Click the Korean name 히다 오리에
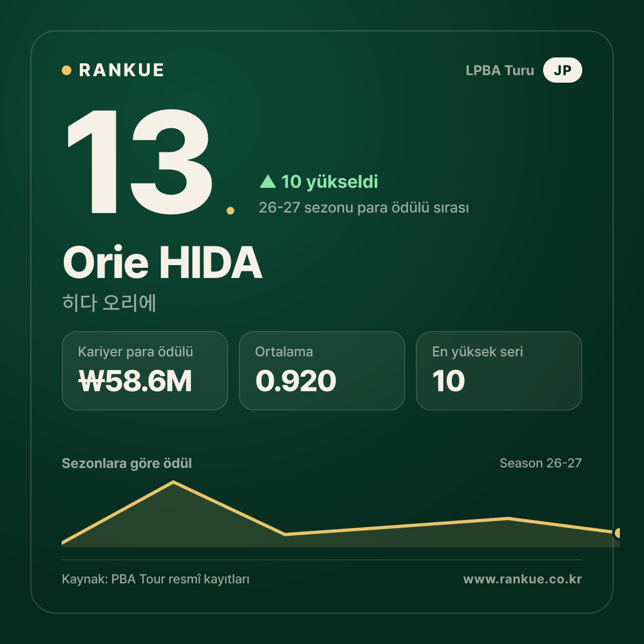The width and height of the screenshot is (644, 644). pyautogui.click(x=109, y=303)
